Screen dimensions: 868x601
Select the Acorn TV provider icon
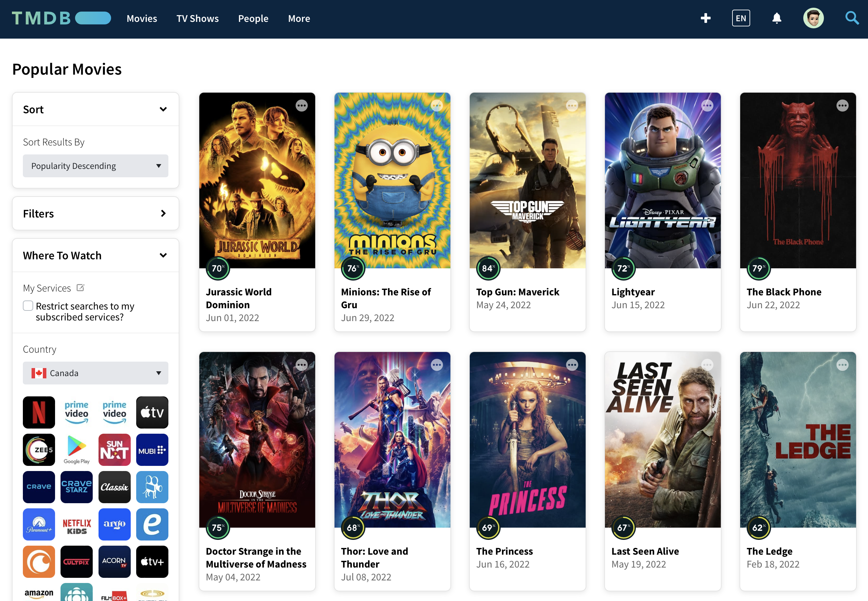point(114,561)
